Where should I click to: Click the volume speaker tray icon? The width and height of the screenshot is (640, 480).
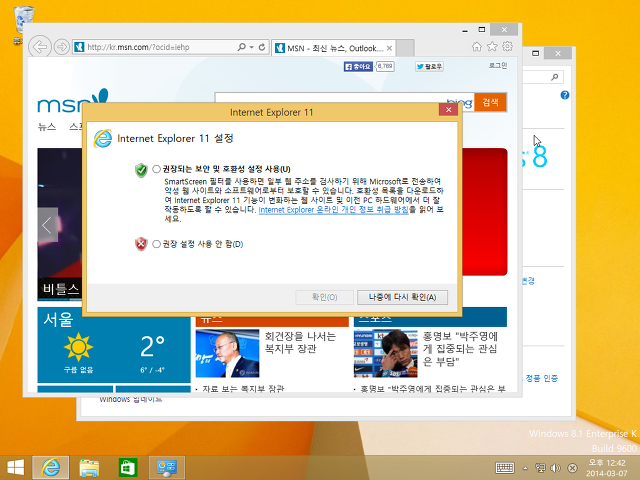pyautogui.click(x=556, y=468)
